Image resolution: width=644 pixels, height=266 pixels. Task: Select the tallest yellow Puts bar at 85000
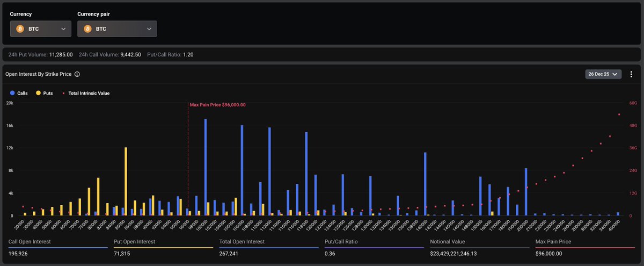[126, 182]
